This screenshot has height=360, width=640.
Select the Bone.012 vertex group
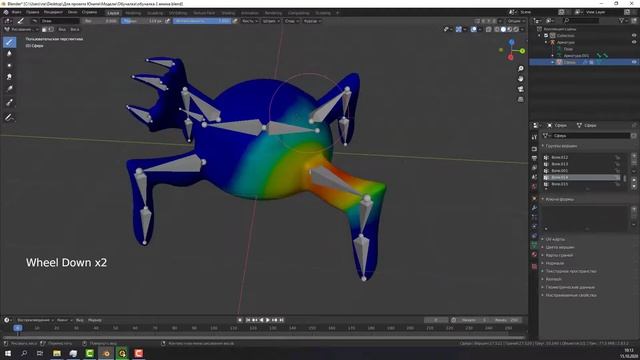(x=582, y=157)
